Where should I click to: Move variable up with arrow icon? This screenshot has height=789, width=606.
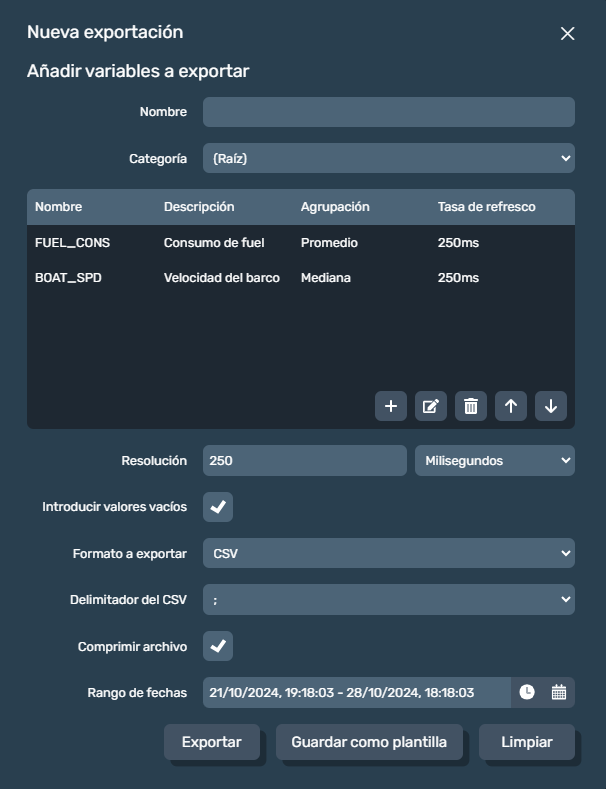(x=511, y=406)
